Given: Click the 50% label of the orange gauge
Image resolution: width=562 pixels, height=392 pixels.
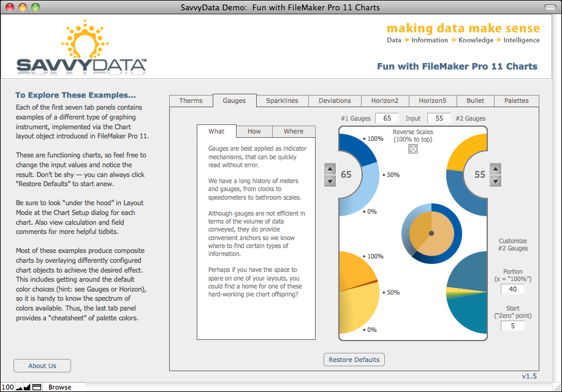Looking at the screenshot, I should pyautogui.click(x=393, y=292).
